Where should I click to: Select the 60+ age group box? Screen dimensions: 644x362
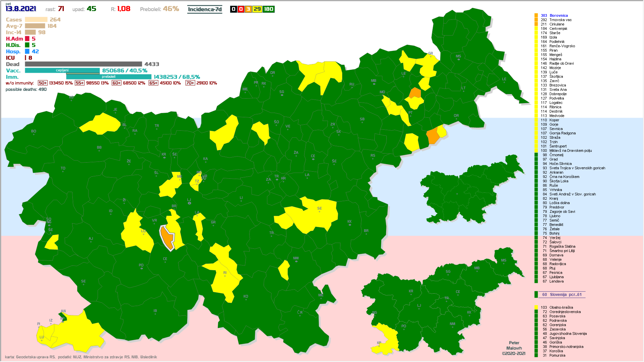[x=116, y=83]
